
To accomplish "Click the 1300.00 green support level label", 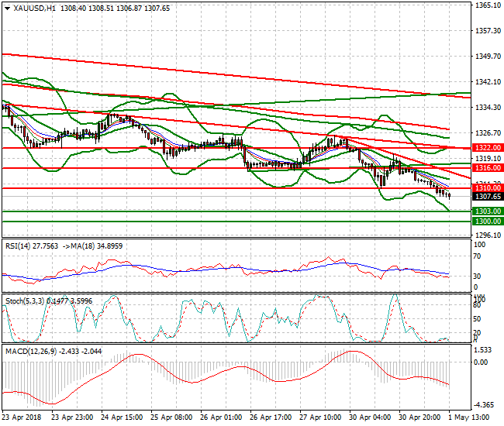I will [488, 222].
